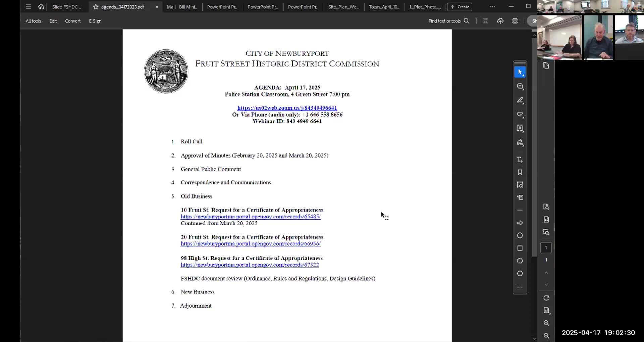Screen dimensions: 644x342
Task: Select the arrow shape drawing tool
Action: coord(520,223)
